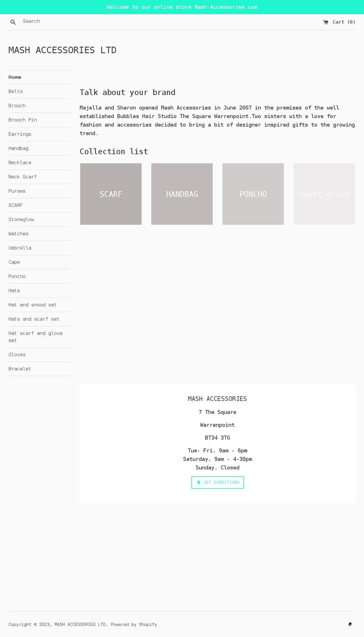Click the PayPal payment icon in footer
The image size is (364, 637).
pyautogui.click(x=350, y=624)
